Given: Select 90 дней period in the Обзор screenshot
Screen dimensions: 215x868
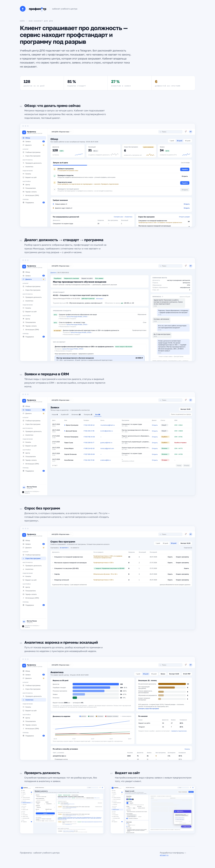Looking at the screenshot, I should coord(188,141).
